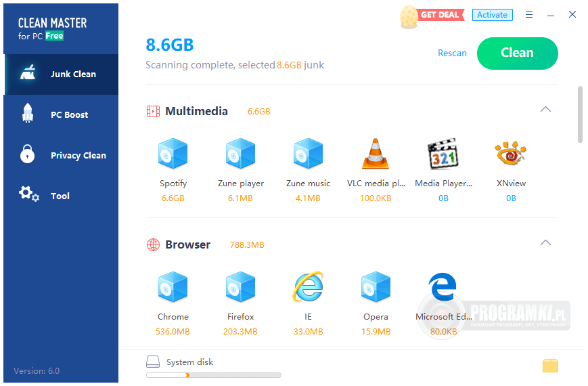The image size is (588, 386).
Task: Open the Media Player Classic icon
Action: pos(443,154)
